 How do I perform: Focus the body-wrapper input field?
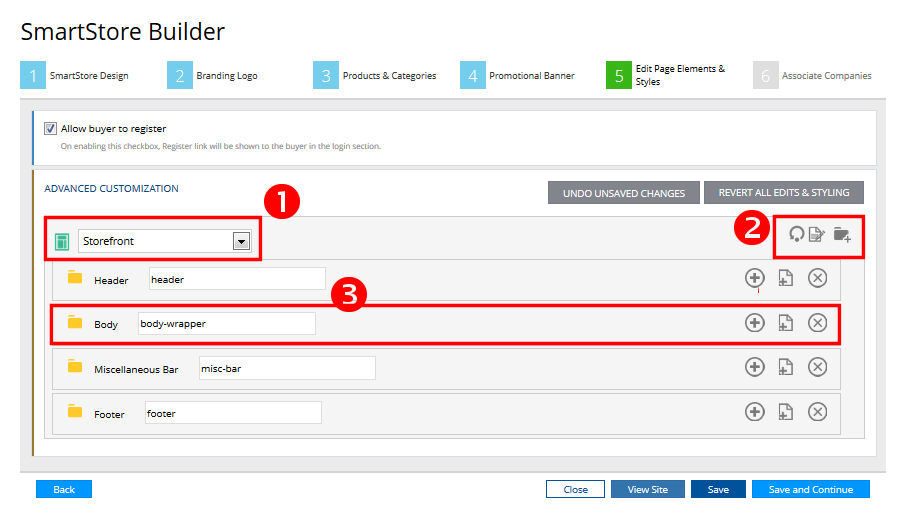[227, 323]
